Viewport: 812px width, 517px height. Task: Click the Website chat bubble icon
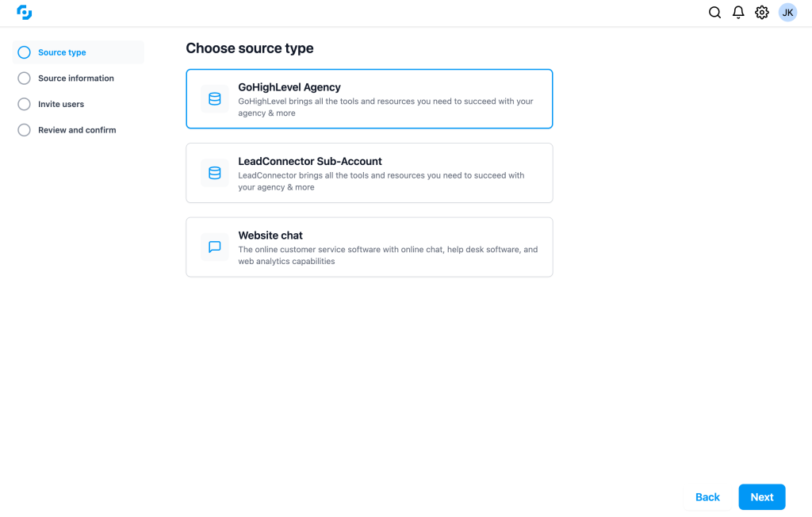(214, 247)
